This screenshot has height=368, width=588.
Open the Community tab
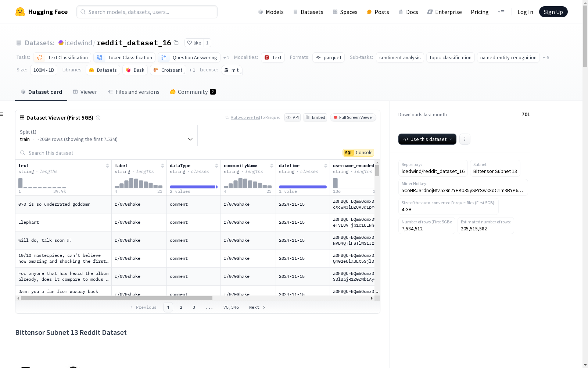click(x=193, y=92)
